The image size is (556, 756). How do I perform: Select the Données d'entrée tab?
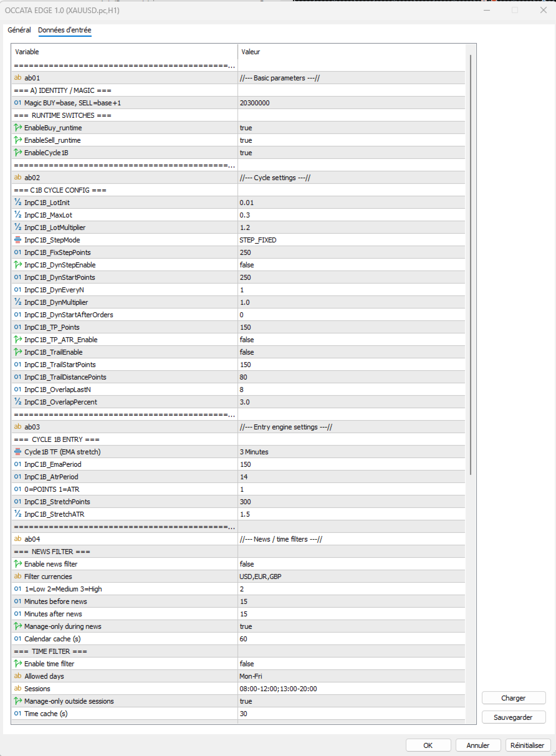coord(65,30)
